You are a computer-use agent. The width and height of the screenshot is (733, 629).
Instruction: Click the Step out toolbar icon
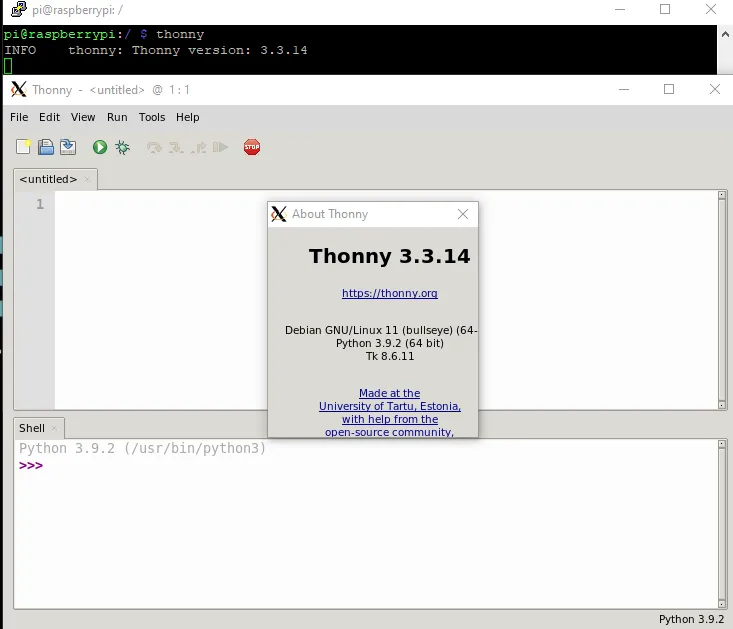199,148
